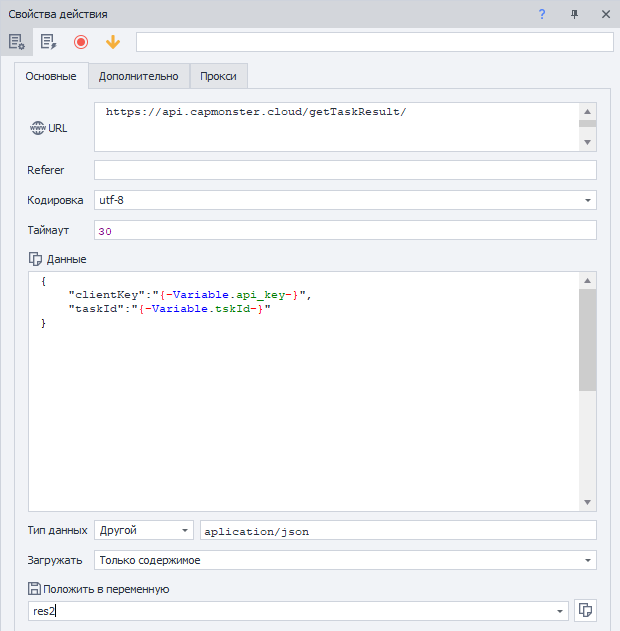The image size is (620, 631).
Task: Expand the res2 variable dropdown
Action: point(561,611)
